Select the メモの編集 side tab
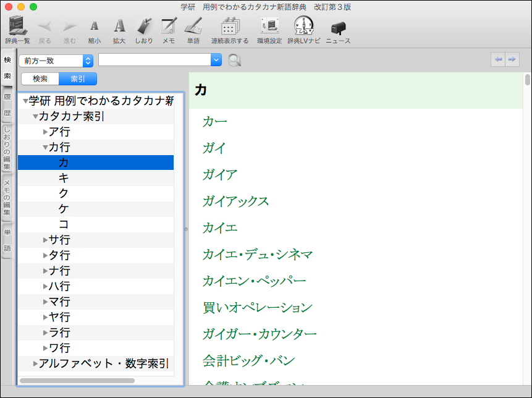Image resolution: width=532 pixels, height=398 pixels. coord(7,197)
